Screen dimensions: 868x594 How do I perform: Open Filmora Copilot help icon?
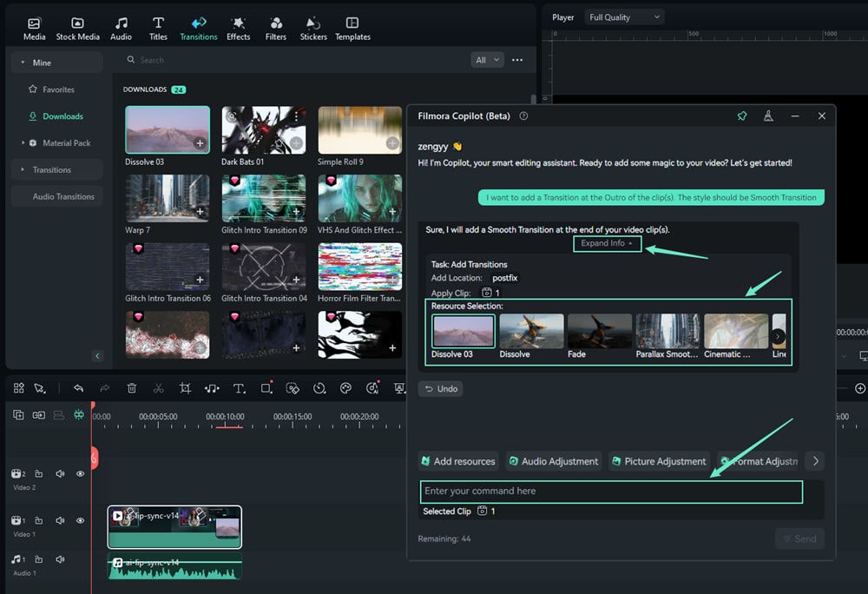(x=523, y=115)
